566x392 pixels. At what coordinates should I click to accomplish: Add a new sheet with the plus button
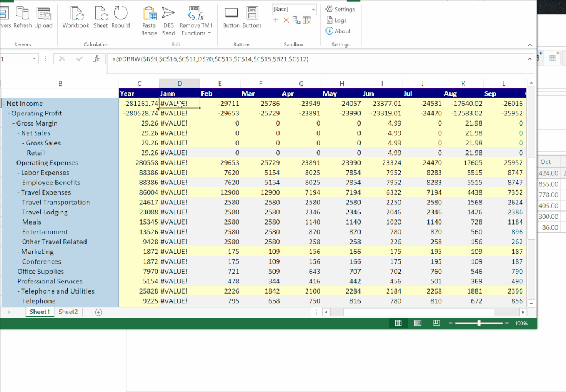coord(98,312)
